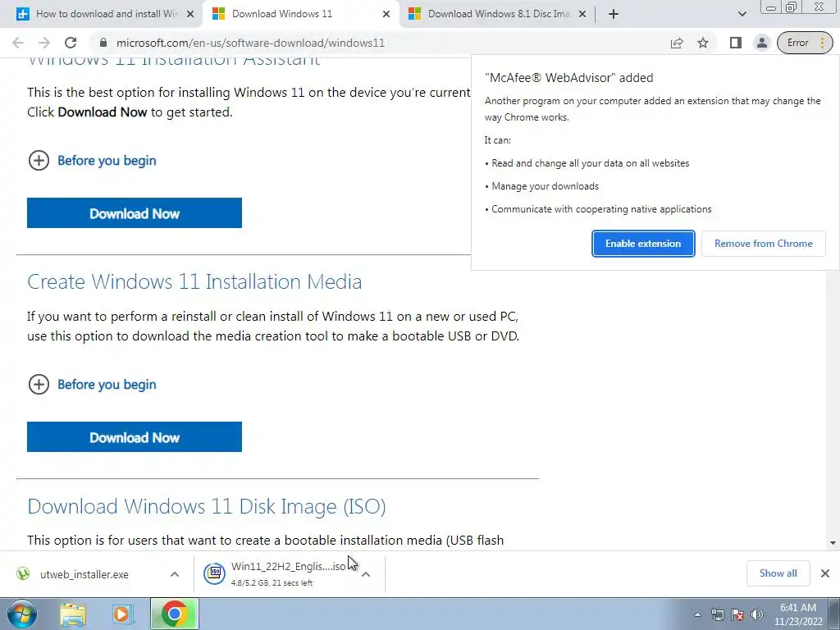Switch to How to download and install tab
840x630 pixels.
coord(106,14)
